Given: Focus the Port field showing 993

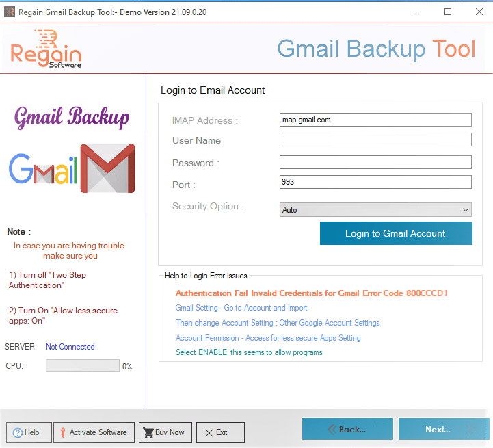Looking at the screenshot, I should pos(375,182).
